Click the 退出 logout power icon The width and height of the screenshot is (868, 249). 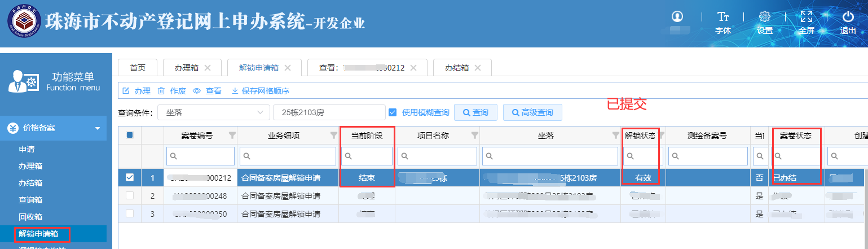848,17
